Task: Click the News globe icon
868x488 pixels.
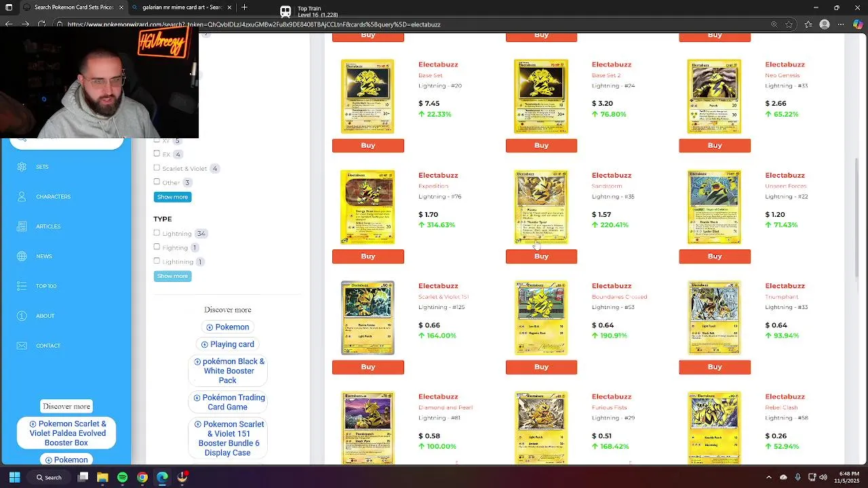Action: click(x=22, y=256)
